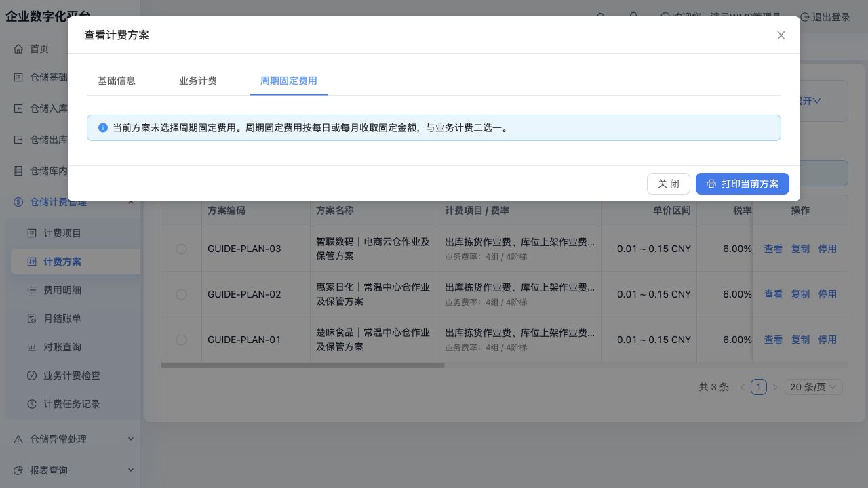Click 打印当前方案 button

coord(743,184)
